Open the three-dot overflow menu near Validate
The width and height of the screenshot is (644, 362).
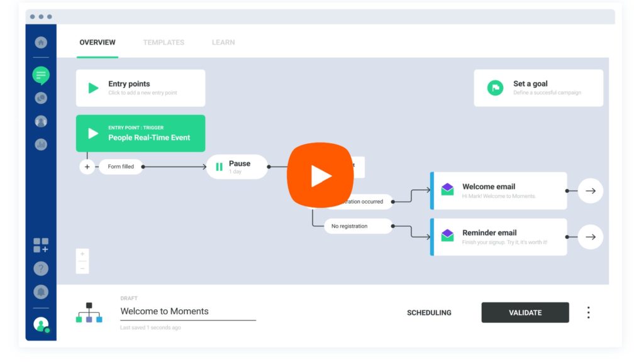click(588, 312)
